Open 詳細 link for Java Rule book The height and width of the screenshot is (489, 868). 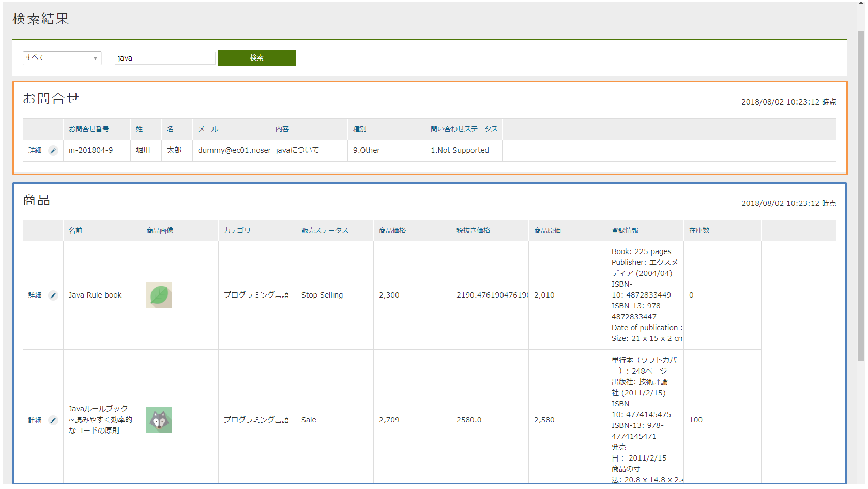(35, 295)
